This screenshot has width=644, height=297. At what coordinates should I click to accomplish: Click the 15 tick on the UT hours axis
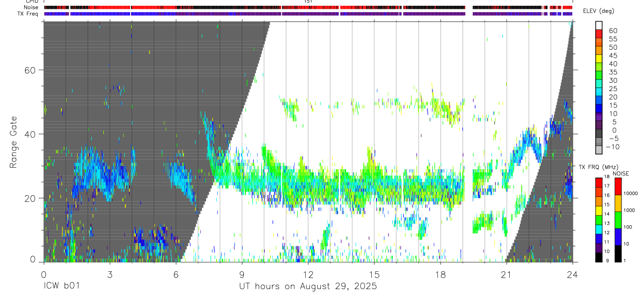coord(374,274)
